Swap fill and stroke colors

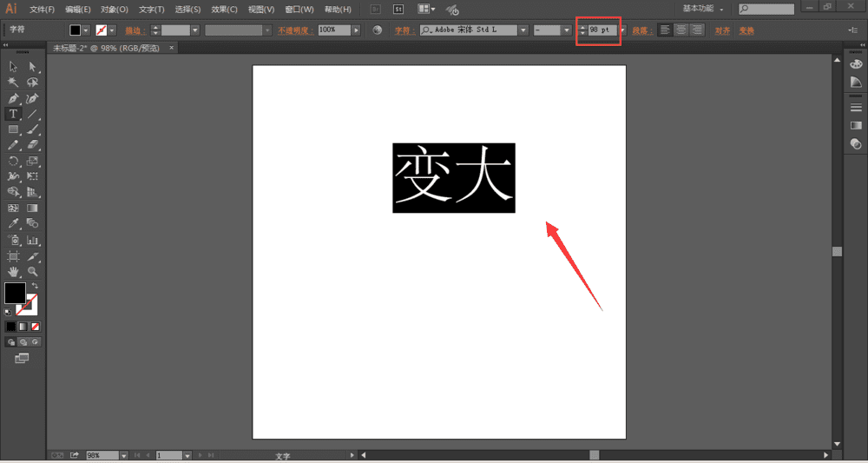click(x=35, y=286)
